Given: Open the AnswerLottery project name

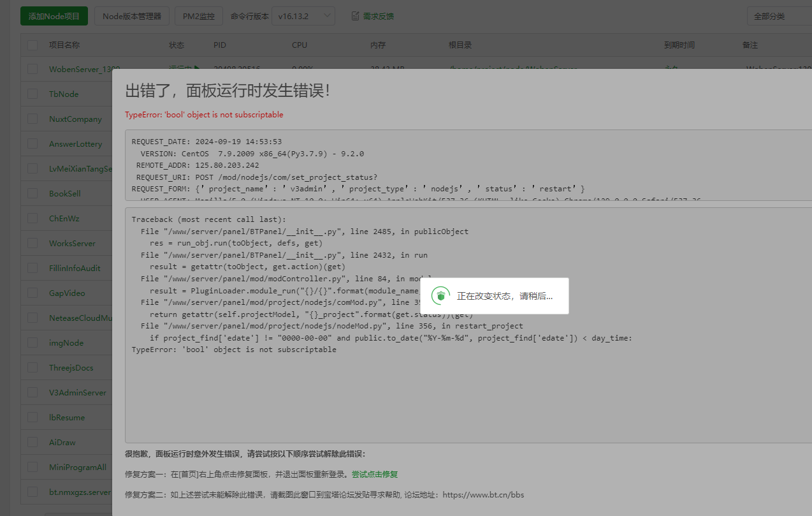Looking at the screenshot, I should 75,144.
